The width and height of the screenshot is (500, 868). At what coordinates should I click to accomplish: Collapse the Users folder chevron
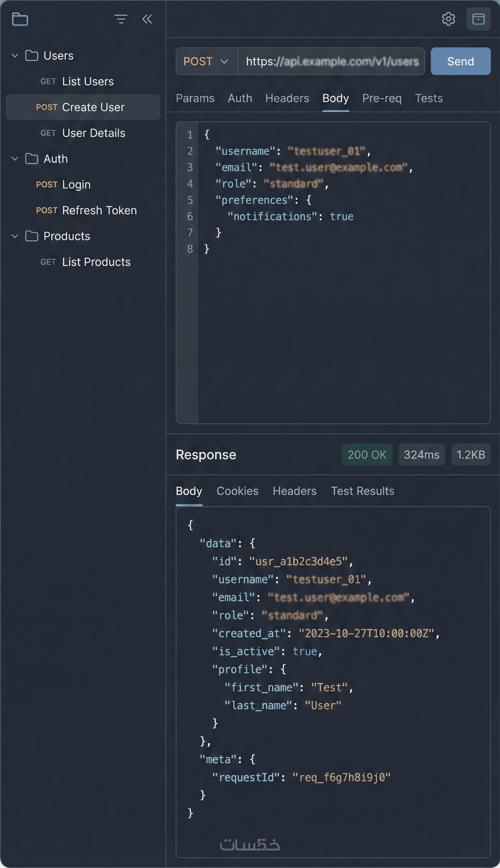tap(15, 56)
